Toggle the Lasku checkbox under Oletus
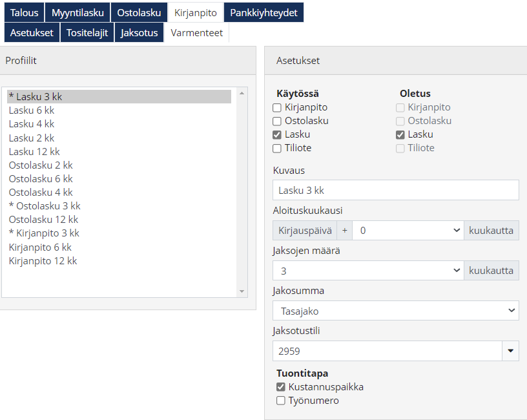Screen dimensions: 527x420 pos(400,135)
